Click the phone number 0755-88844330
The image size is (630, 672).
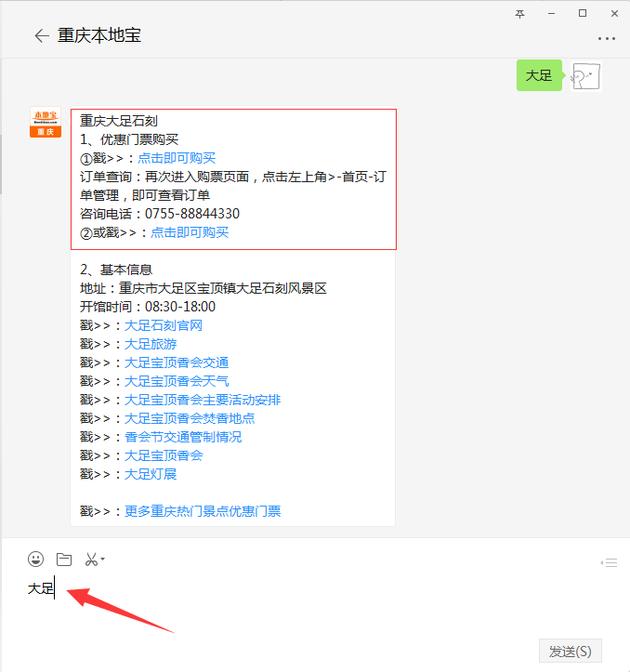click(192, 214)
